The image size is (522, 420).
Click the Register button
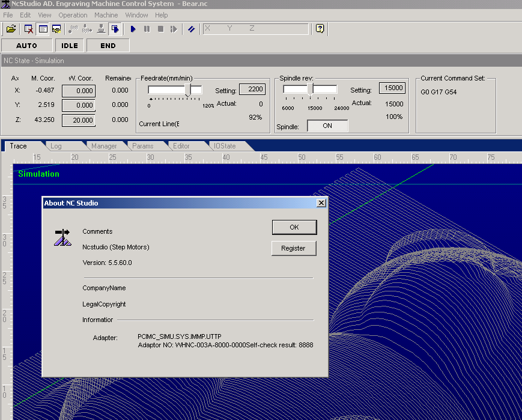[x=293, y=248]
